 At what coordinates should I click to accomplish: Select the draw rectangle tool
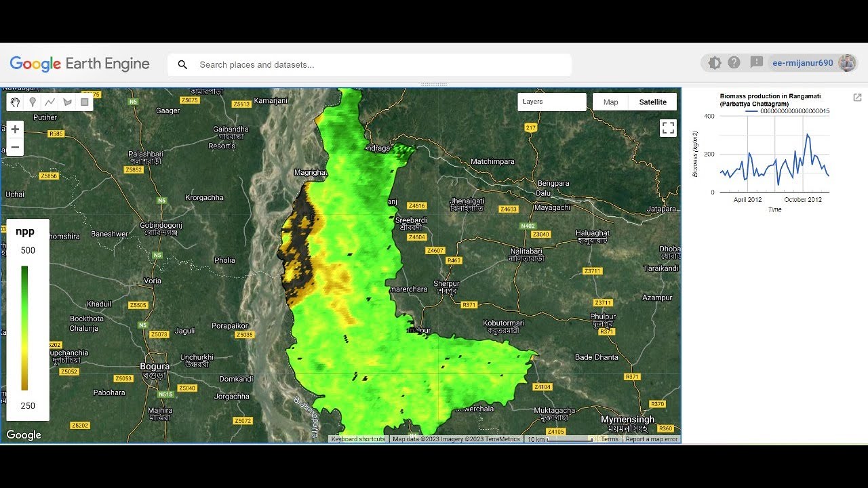click(85, 102)
